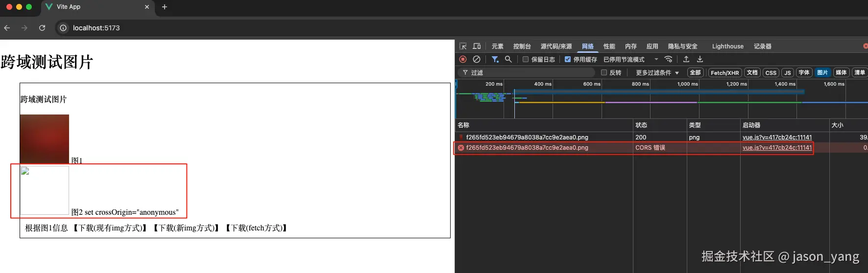Image resolution: width=868 pixels, height=273 pixels.
Task: Close the Vite App tab
Action: (147, 7)
